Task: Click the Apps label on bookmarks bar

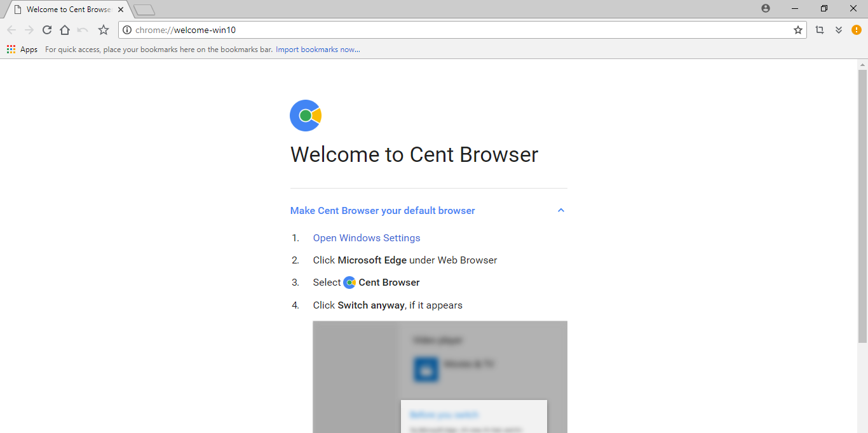Action: pos(29,49)
